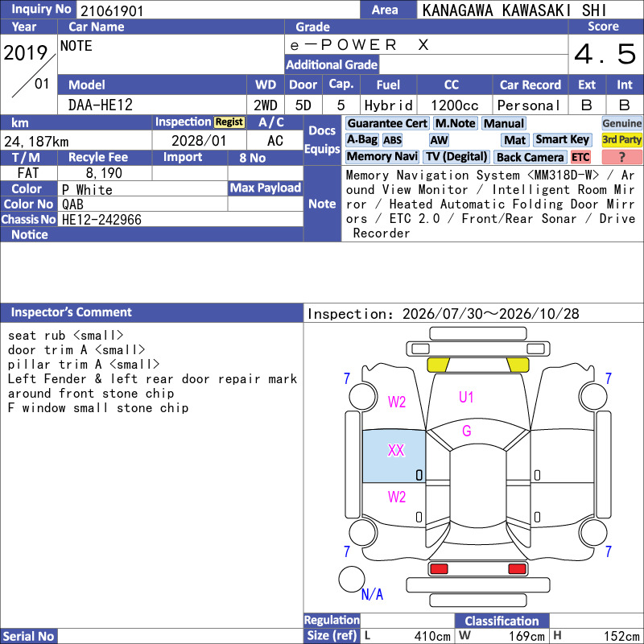This screenshot has height=644, width=644.
Task: Click the rear-left tire circle on the diagram
Action: point(363,533)
